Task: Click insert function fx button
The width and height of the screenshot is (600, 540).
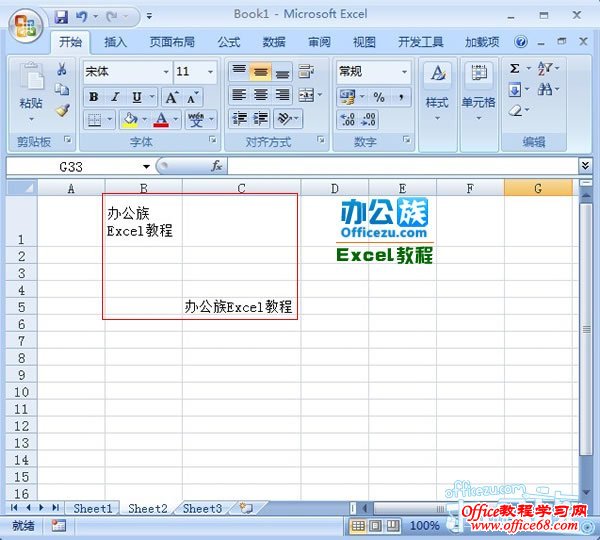Action: pyautogui.click(x=217, y=166)
